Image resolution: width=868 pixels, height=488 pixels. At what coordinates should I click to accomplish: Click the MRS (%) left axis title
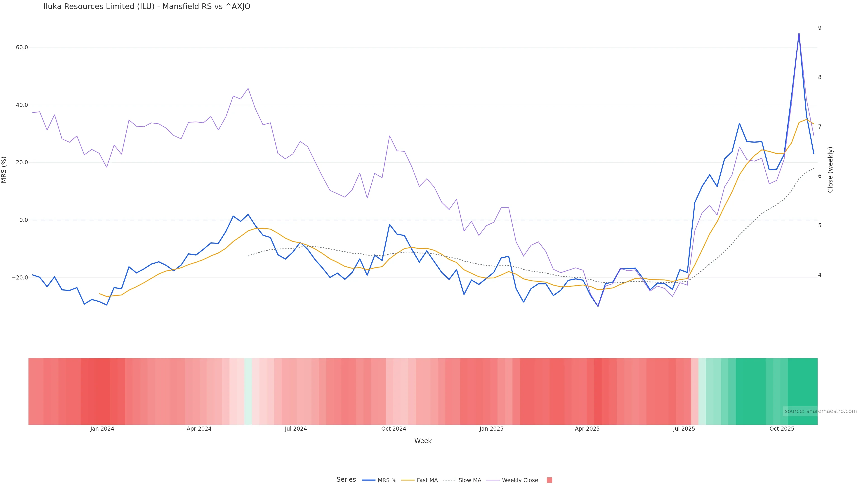(4, 170)
